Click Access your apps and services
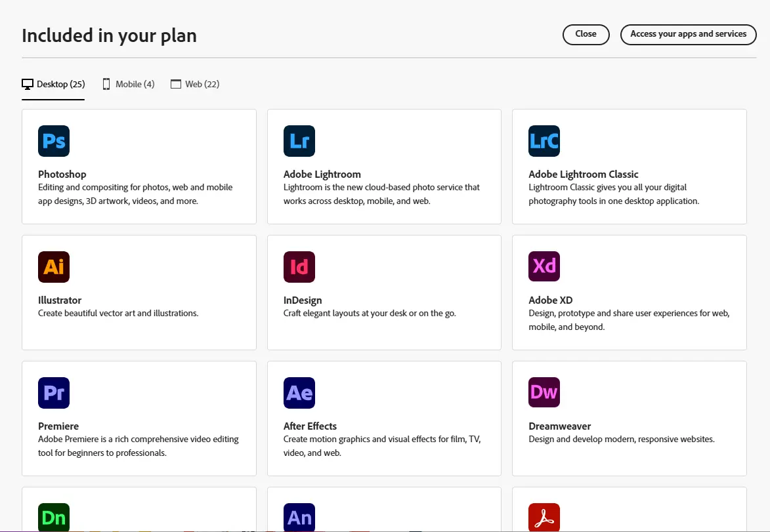770x532 pixels. (x=688, y=34)
